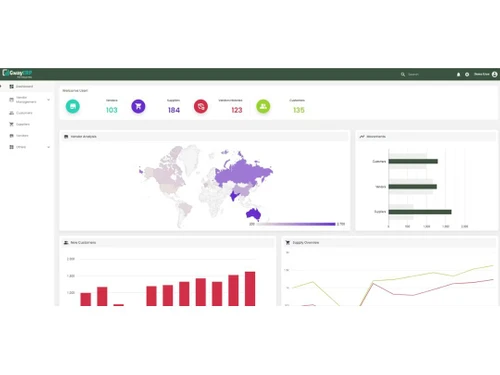Click the dark green Suppliers bar in Movements

(x=420, y=212)
